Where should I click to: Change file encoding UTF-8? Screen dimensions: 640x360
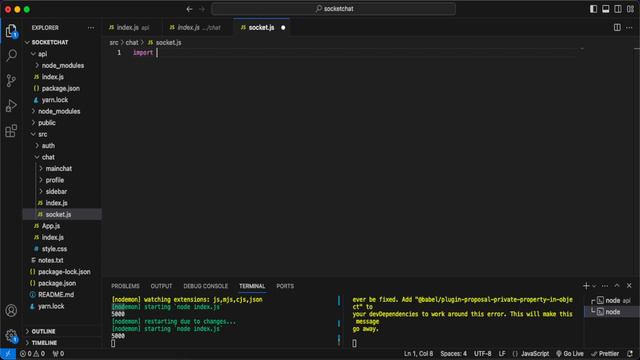click(482, 354)
